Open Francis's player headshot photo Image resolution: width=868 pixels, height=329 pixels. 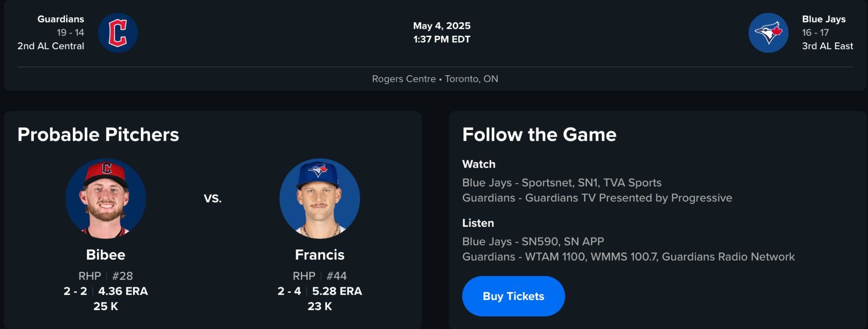click(320, 198)
